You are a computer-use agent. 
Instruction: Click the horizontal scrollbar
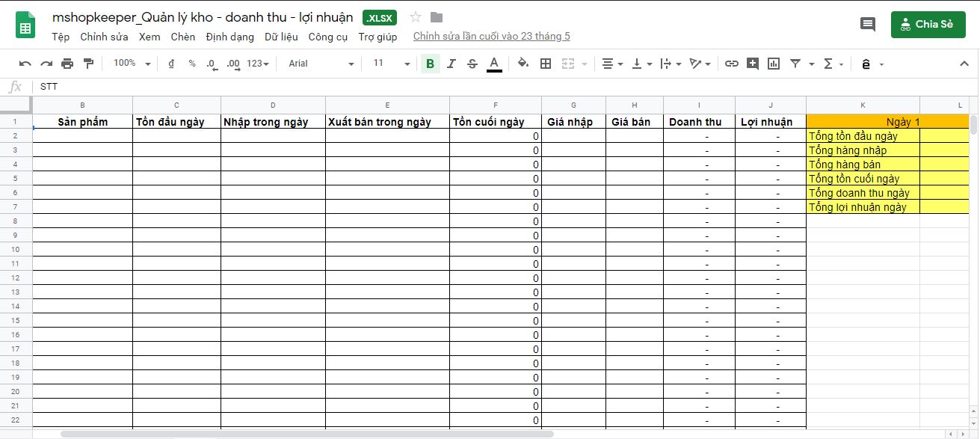pos(306,434)
